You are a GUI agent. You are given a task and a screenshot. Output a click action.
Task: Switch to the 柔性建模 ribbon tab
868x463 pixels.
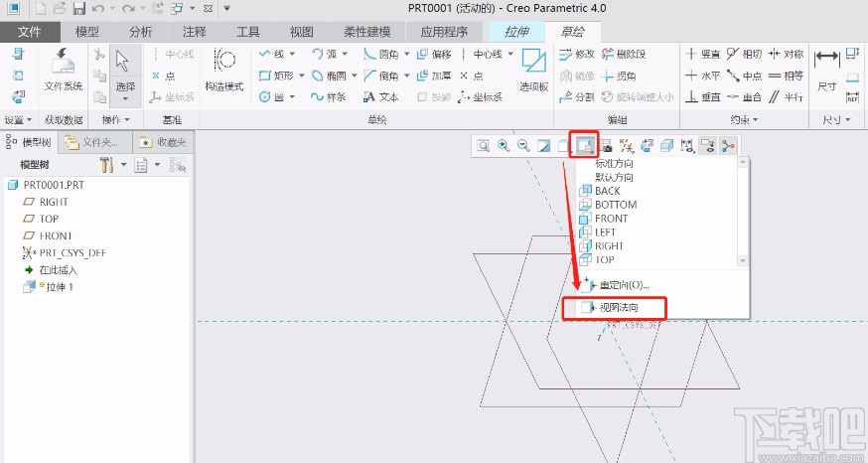[x=367, y=32]
